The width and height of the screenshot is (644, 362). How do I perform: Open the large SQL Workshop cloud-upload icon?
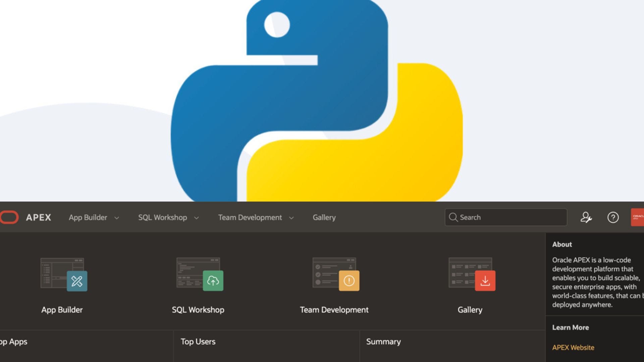point(200,274)
